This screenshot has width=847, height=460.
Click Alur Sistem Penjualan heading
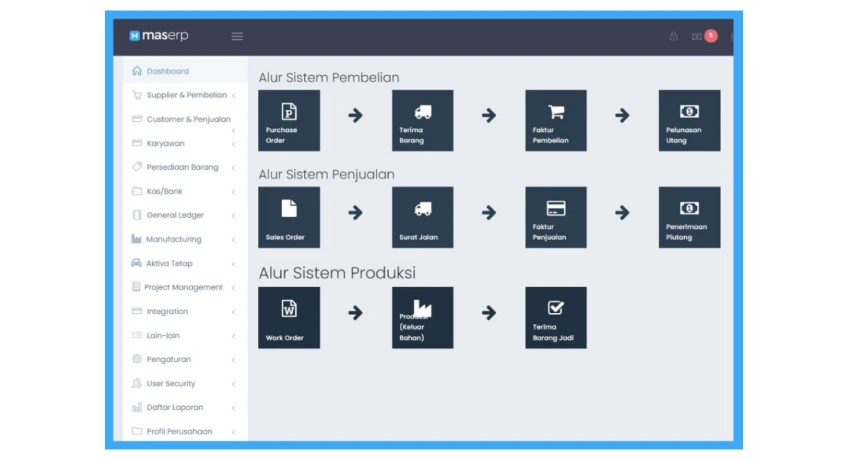(x=326, y=174)
